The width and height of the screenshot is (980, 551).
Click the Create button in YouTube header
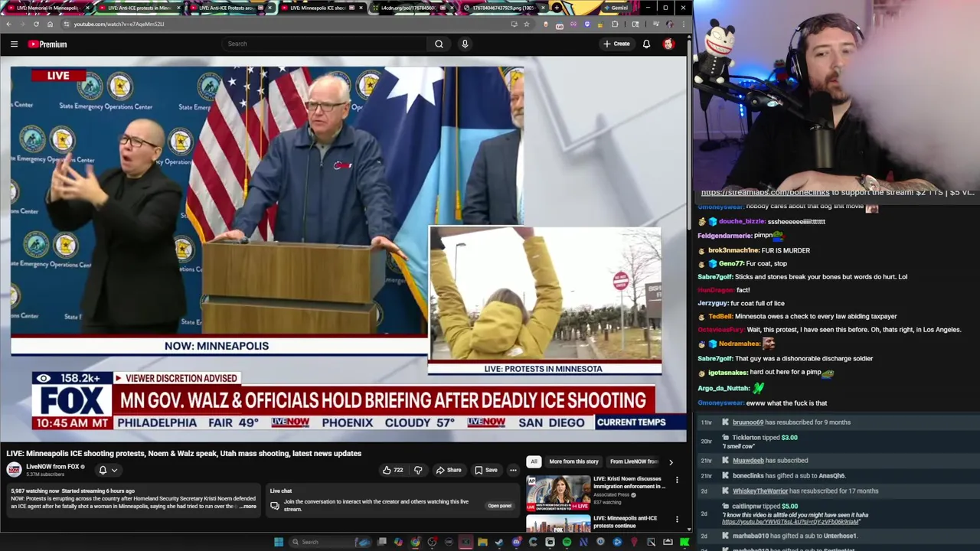pos(616,44)
